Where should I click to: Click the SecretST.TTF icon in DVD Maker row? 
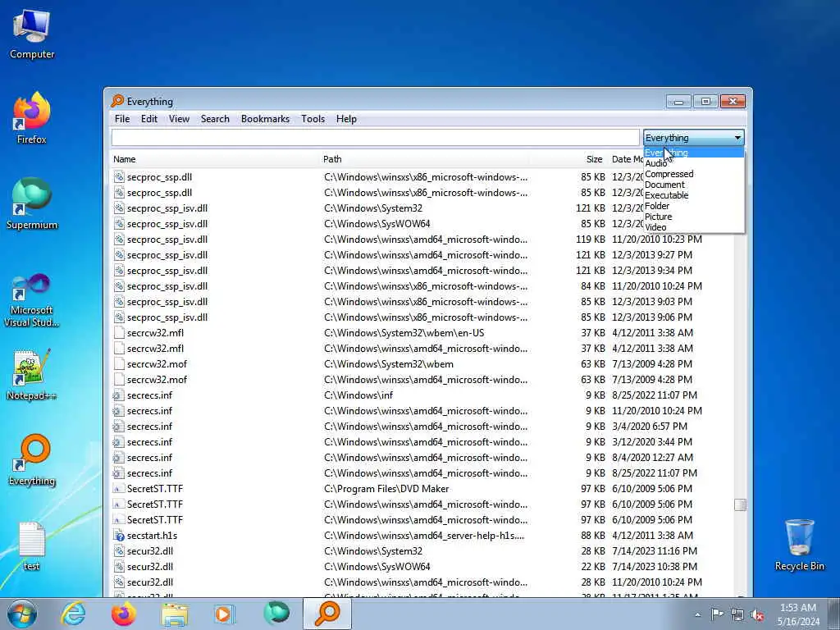coord(119,489)
